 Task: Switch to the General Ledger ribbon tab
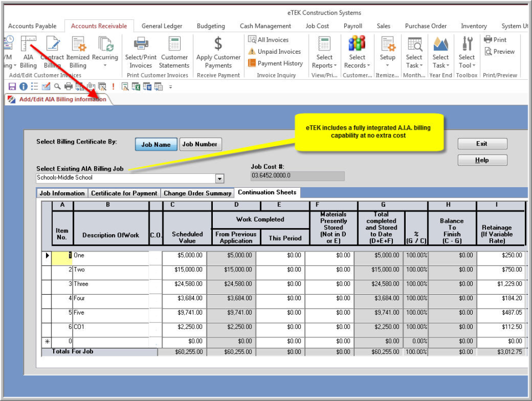[x=162, y=26]
